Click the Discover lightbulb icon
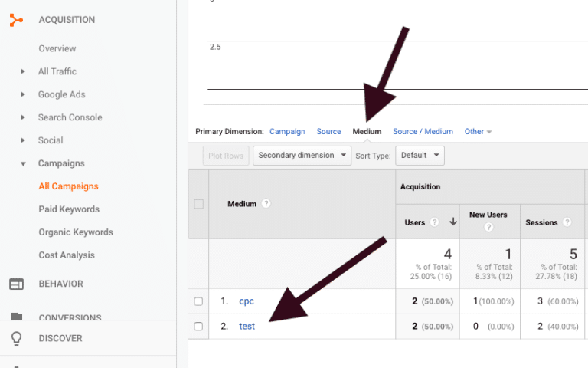 coord(16,338)
